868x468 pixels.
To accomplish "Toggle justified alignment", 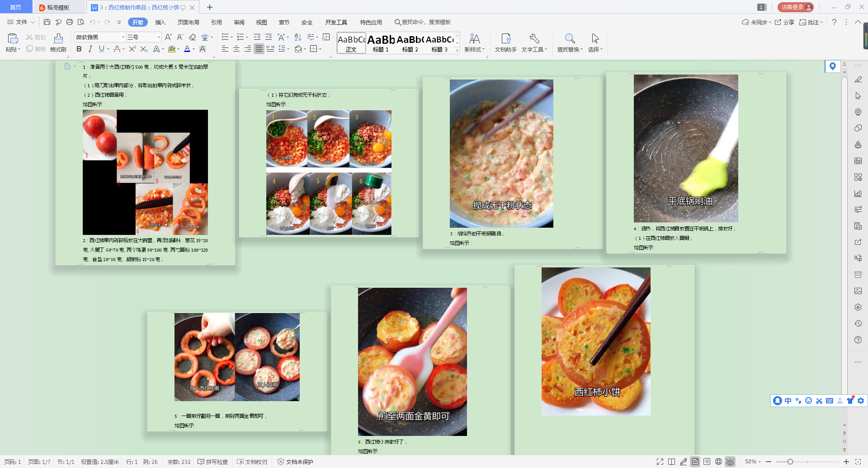I will tap(259, 49).
